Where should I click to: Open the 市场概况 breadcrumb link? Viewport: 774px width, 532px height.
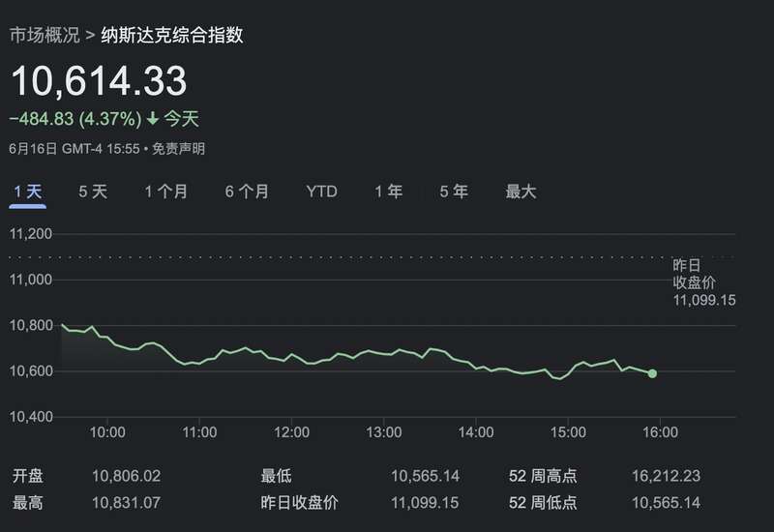point(45,35)
